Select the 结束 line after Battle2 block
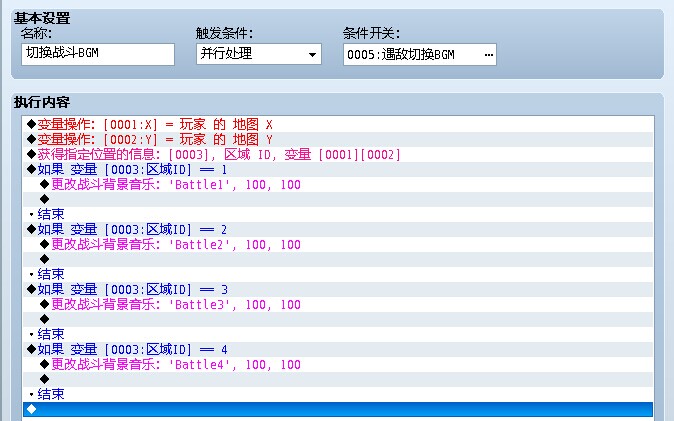The image size is (674, 421). pyautogui.click(x=338, y=275)
